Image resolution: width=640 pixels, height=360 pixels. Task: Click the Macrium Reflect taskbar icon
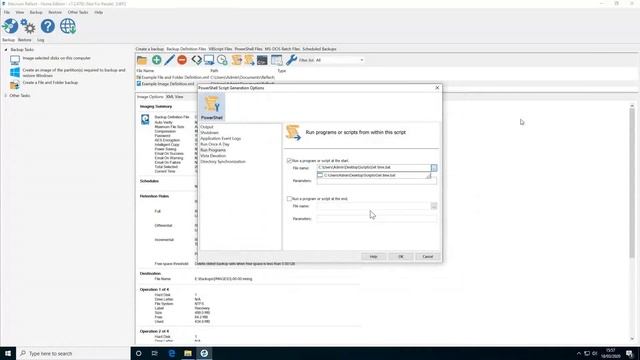click(x=204, y=353)
